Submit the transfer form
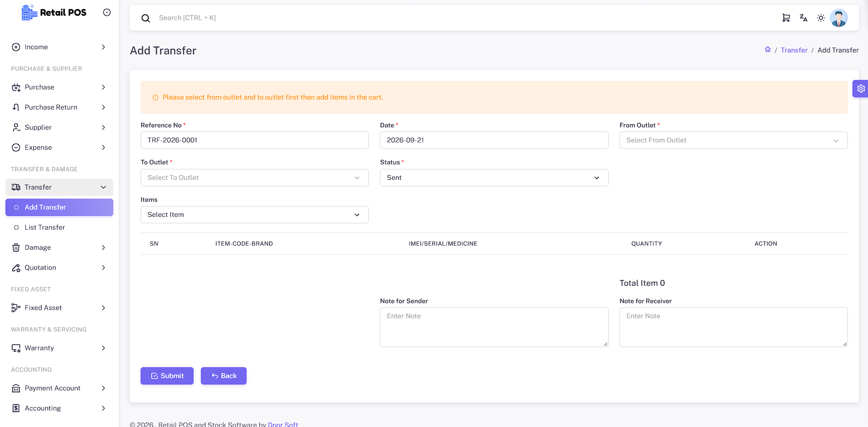Viewport: 868px width, 427px height. pyautogui.click(x=167, y=376)
